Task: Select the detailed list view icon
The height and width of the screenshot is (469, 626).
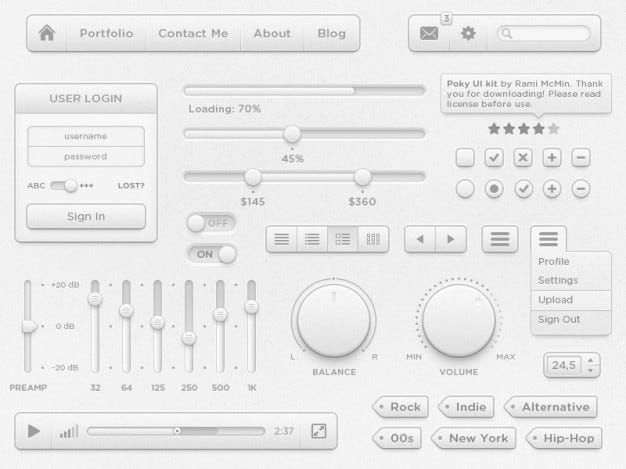Action: (x=343, y=239)
